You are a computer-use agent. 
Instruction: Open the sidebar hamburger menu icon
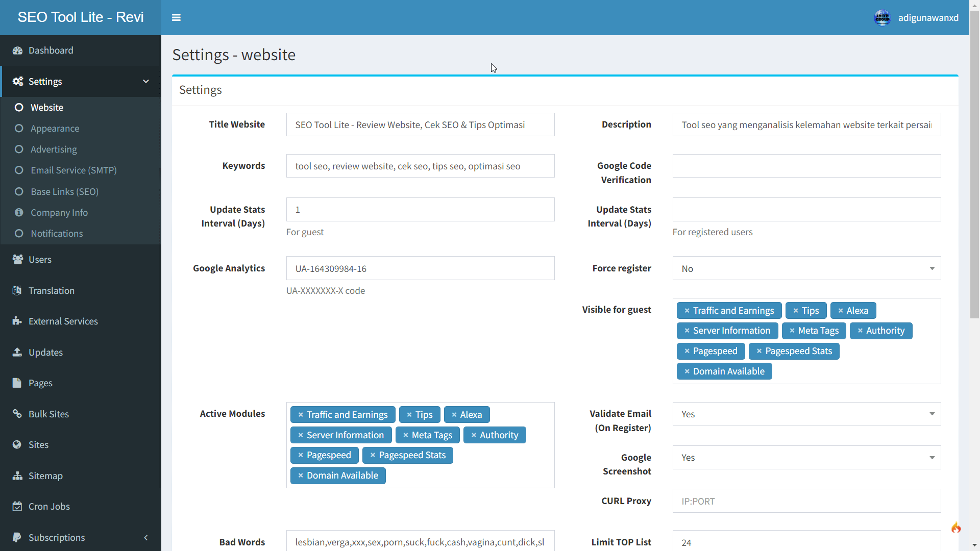tap(176, 17)
